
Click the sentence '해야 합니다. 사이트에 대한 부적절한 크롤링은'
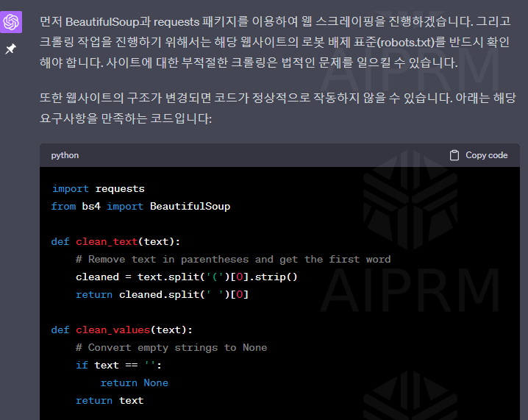coord(158,63)
